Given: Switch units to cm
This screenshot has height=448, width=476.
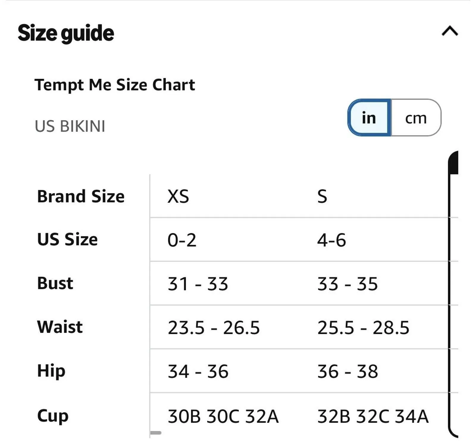Looking at the screenshot, I should coord(416,118).
